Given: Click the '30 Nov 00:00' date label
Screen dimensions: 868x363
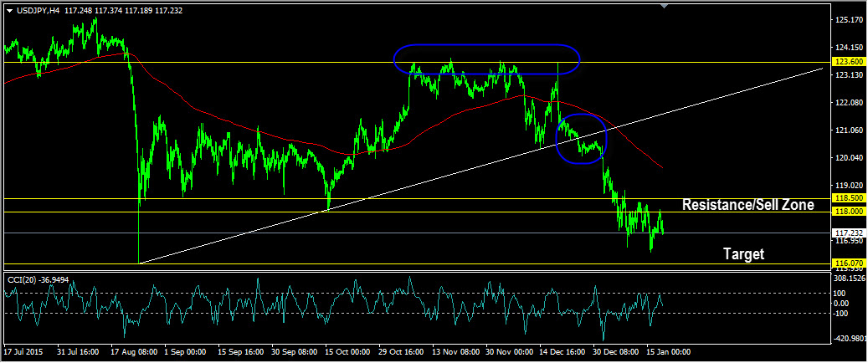Looking at the screenshot, I should point(507,351).
